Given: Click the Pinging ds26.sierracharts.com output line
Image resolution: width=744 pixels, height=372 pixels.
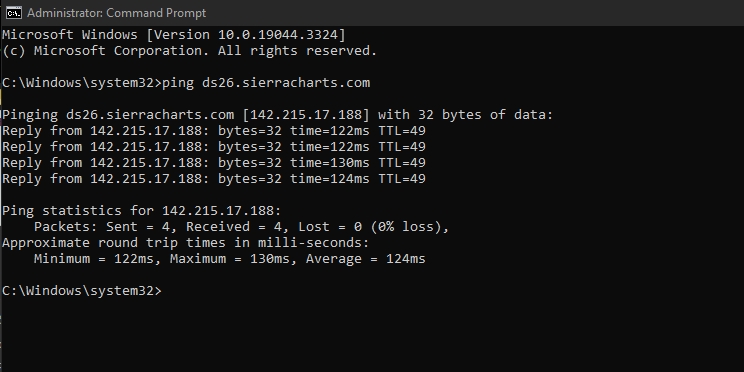Looking at the screenshot, I should (x=278, y=115).
